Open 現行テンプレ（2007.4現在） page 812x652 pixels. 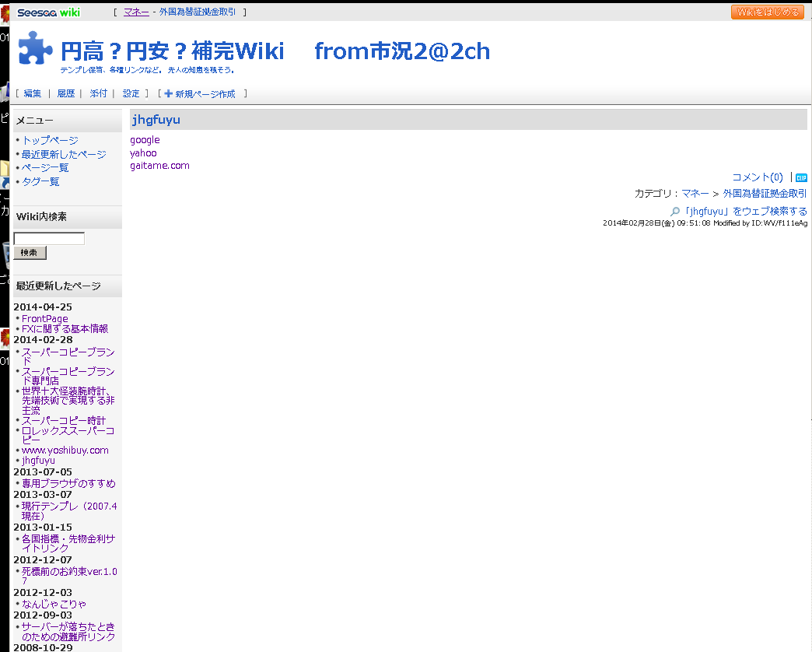pyautogui.click(x=69, y=511)
